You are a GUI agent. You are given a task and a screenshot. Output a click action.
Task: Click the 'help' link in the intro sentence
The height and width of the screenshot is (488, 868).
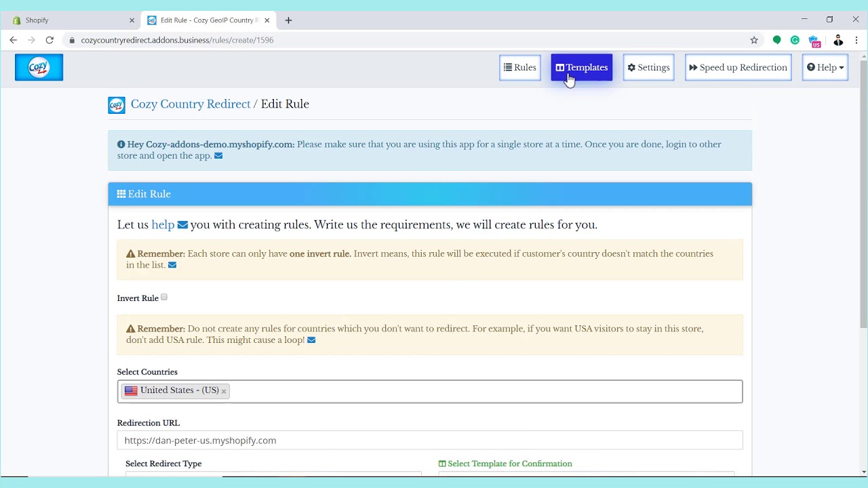[x=163, y=224]
